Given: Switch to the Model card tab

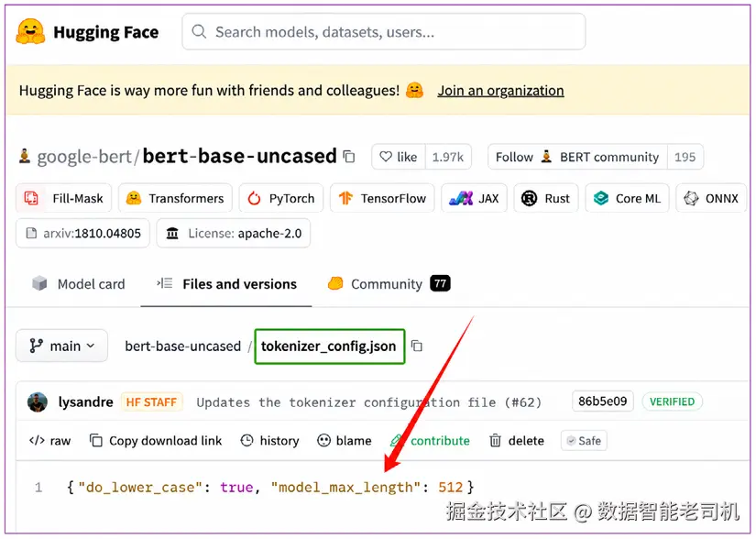Looking at the screenshot, I should (78, 284).
